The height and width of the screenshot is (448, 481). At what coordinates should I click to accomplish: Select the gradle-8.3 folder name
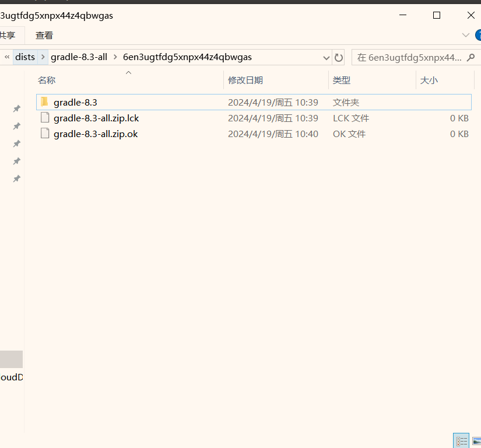pyautogui.click(x=75, y=102)
